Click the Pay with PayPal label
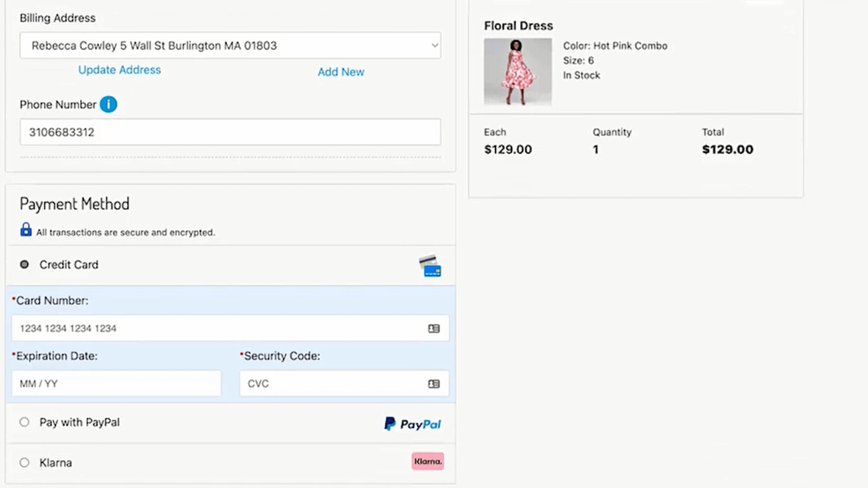 coord(79,422)
